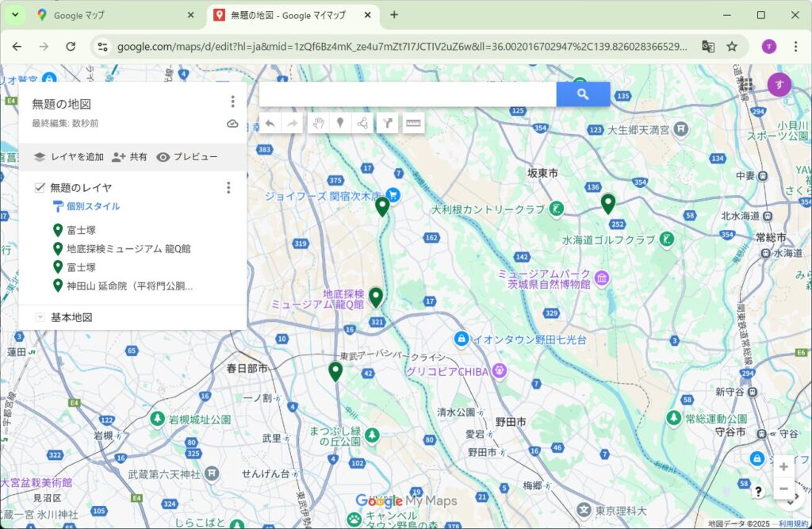
Task: Open the Chrome tab search dropdown
Action: click(15, 15)
